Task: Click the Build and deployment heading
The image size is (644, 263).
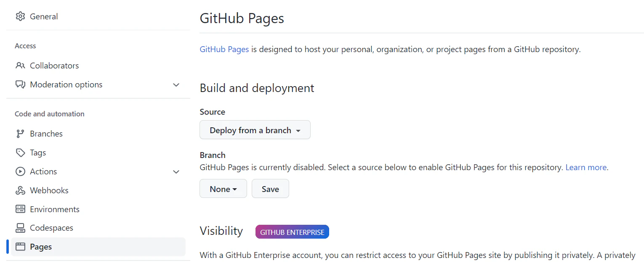Action: point(257,88)
